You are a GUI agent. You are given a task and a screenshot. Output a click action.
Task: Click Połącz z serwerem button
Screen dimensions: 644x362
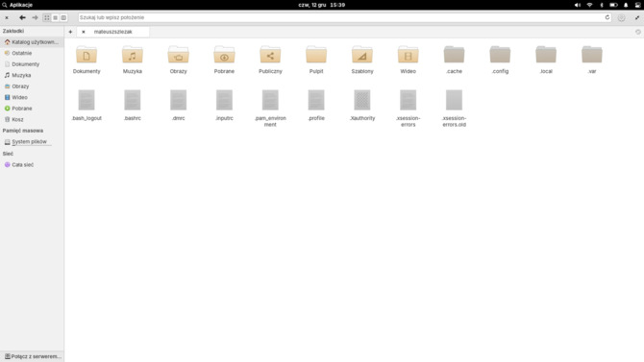pyautogui.click(x=32, y=356)
